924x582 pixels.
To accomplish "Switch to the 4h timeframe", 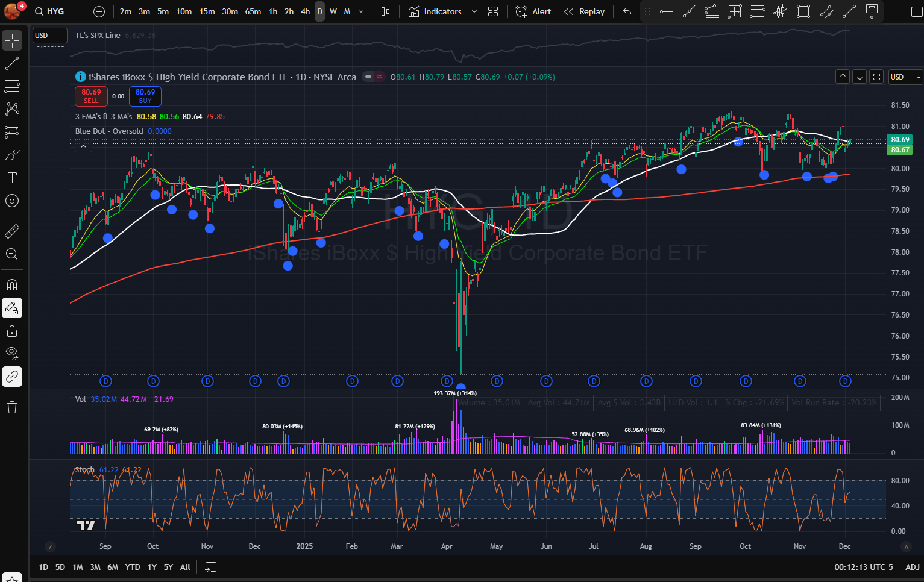I will (305, 11).
